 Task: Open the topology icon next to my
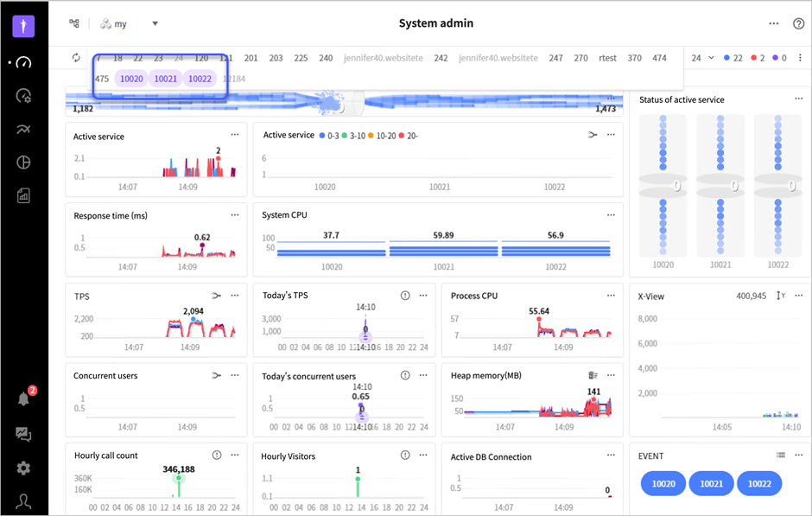(x=74, y=23)
